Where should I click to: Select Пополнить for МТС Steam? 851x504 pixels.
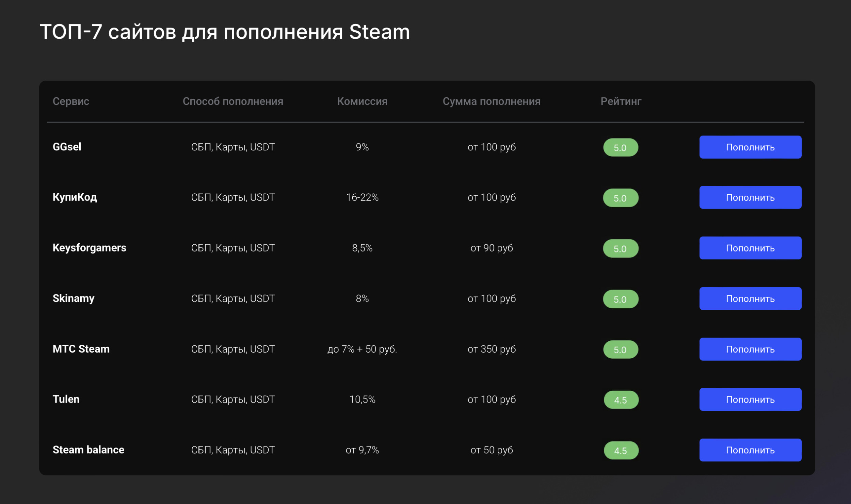point(750,349)
